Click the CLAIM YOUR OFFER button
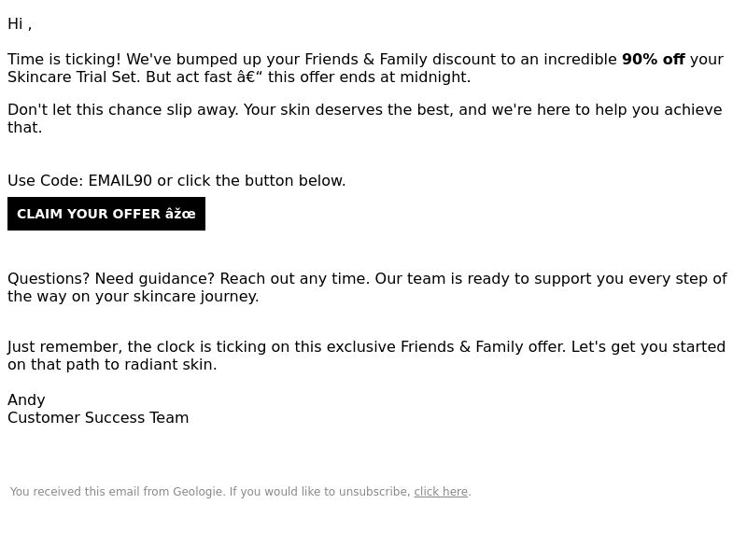 tap(106, 214)
